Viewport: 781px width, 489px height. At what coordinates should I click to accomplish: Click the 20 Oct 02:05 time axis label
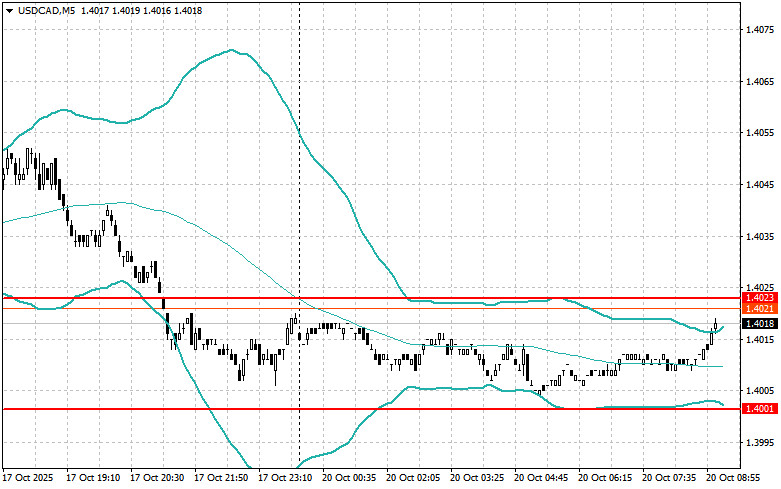413,478
